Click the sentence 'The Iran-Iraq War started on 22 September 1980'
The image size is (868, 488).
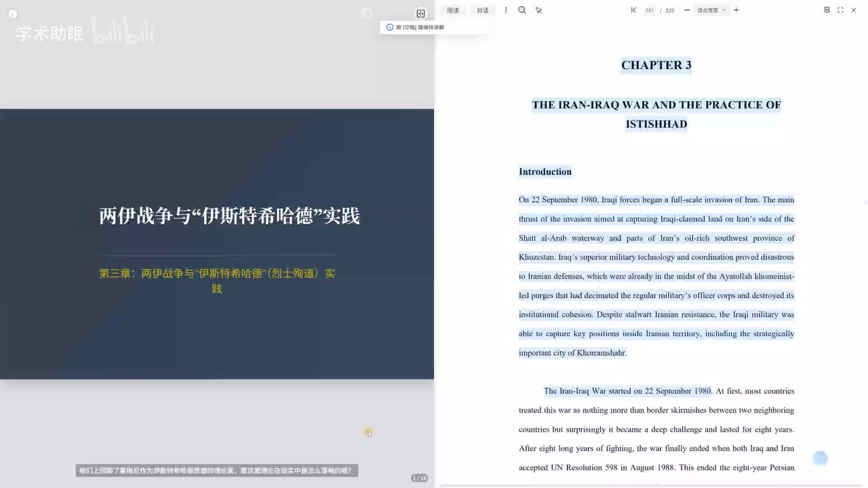coord(627,391)
